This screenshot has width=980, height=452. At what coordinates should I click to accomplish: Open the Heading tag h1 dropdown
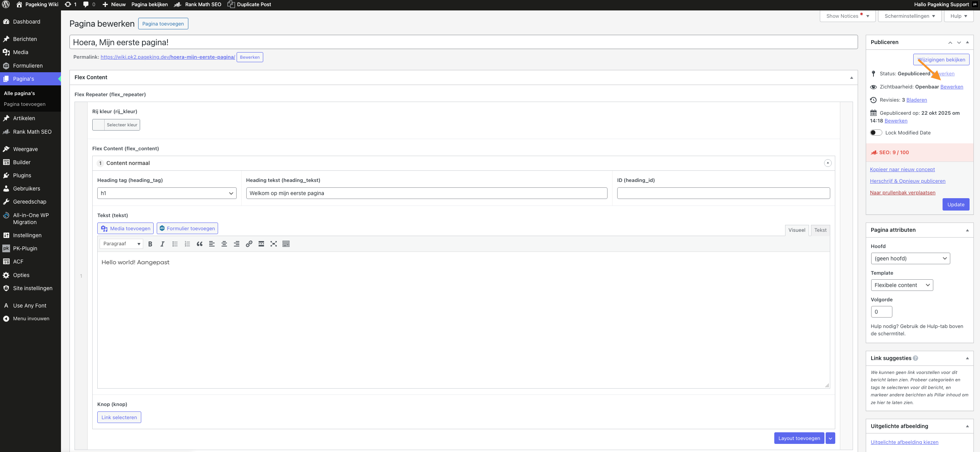[x=166, y=193]
